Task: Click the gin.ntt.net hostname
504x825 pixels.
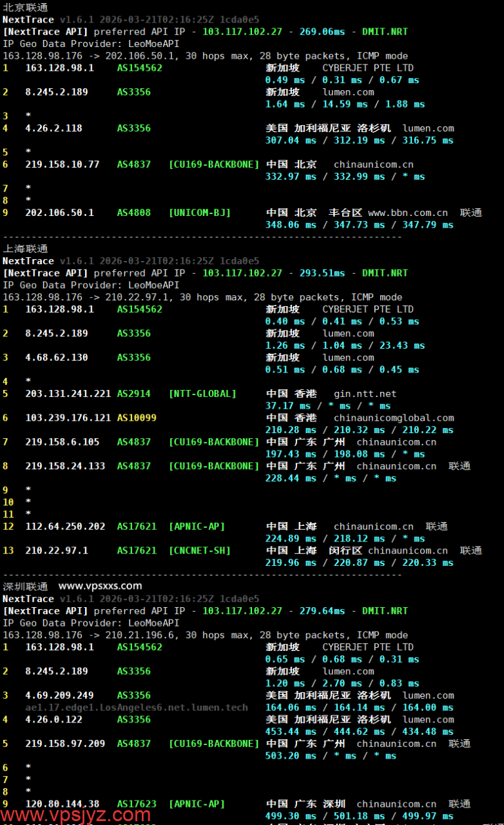Action: [365, 394]
